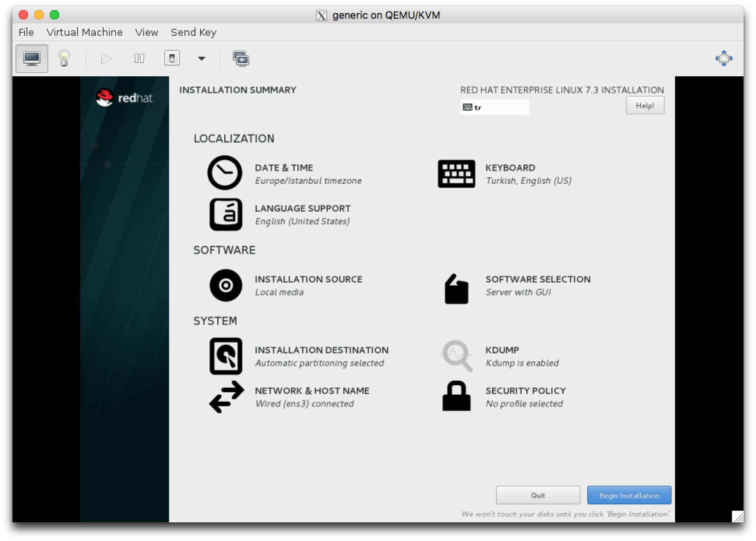Click the Installation Source disc icon
Image resolution: width=756 pixels, height=541 pixels.
(x=225, y=285)
